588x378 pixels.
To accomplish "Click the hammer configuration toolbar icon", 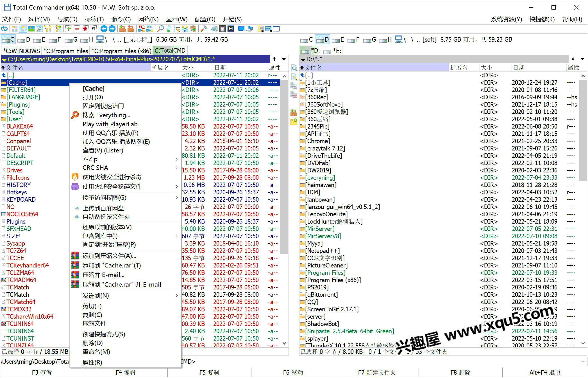I will 204,29.
